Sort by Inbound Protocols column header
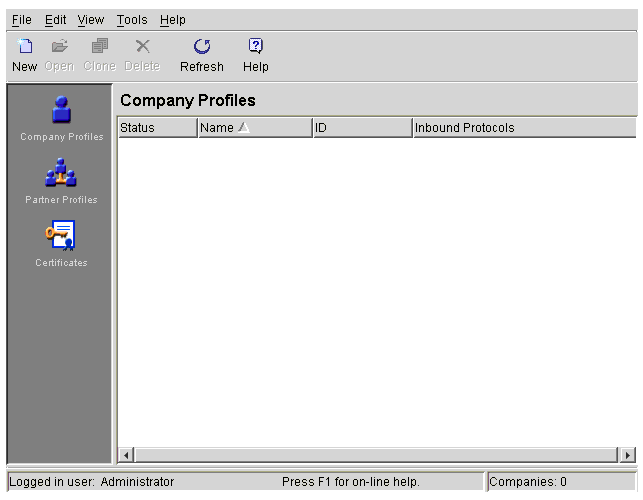643x500 pixels. [x=524, y=128]
